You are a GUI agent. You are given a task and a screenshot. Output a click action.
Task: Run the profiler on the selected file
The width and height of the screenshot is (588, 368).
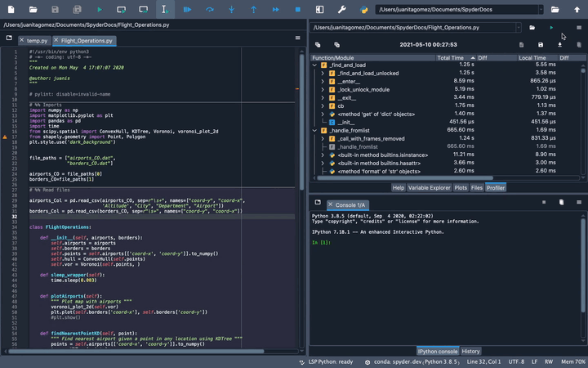point(551,28)
